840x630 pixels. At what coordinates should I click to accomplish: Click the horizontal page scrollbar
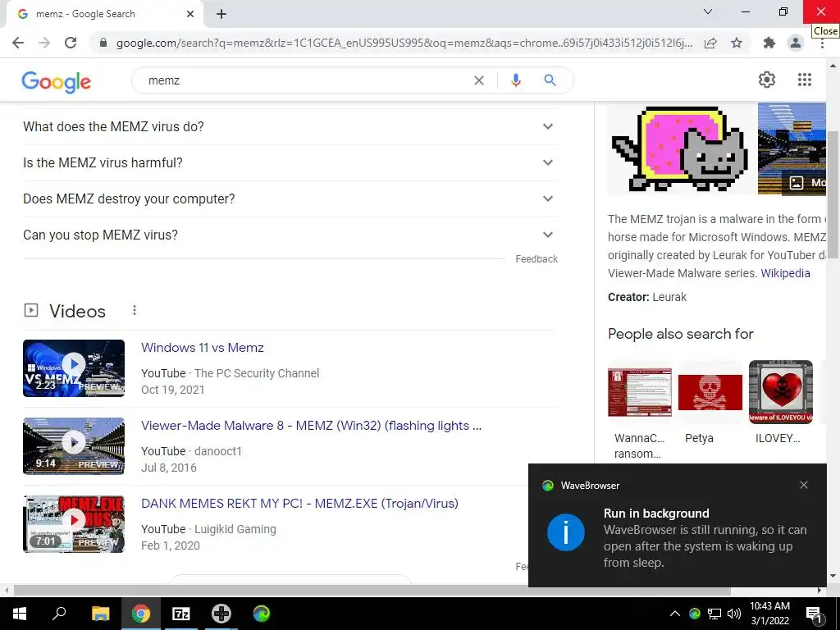372,591
